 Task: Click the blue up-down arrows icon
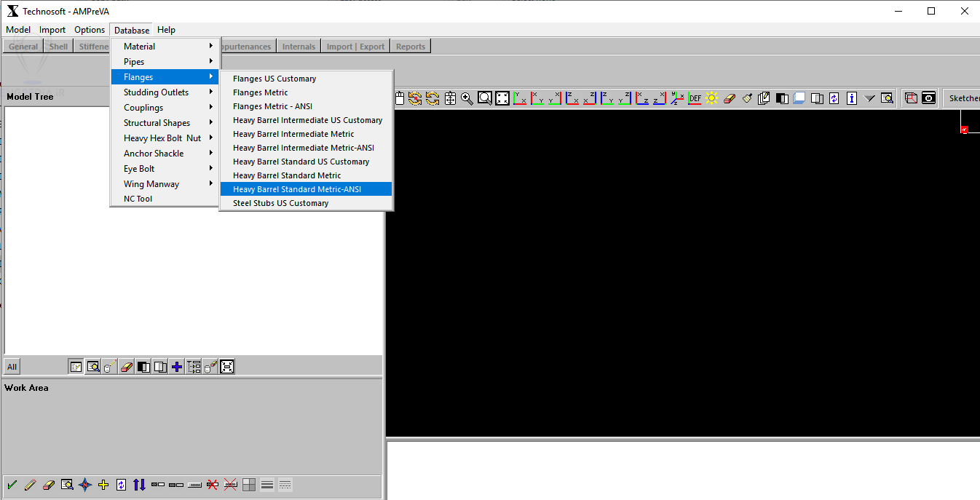pos(140,485)
